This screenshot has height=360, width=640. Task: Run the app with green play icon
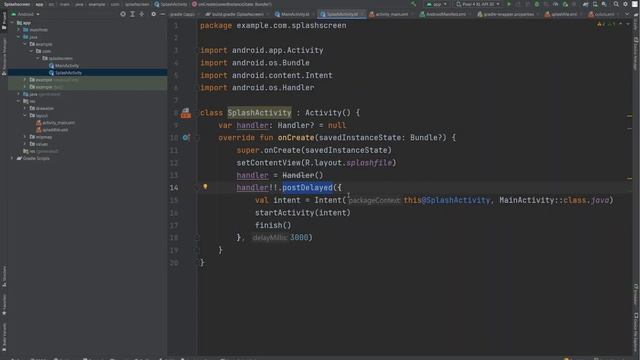[x=509, y=4]
